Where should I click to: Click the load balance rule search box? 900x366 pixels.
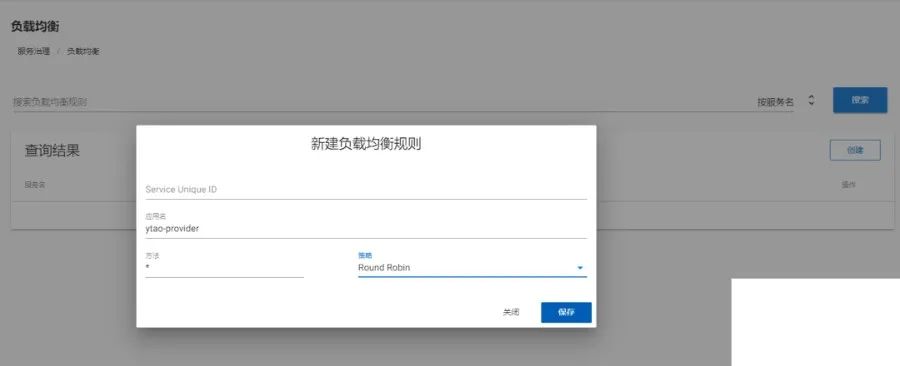[x=379, y=102]
